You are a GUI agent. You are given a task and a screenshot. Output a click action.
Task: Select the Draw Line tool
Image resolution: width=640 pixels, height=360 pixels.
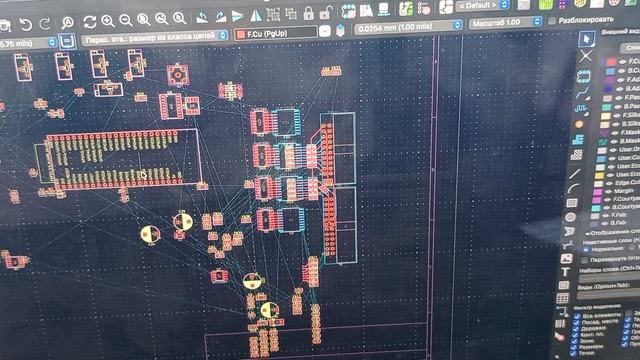point(575,174)
